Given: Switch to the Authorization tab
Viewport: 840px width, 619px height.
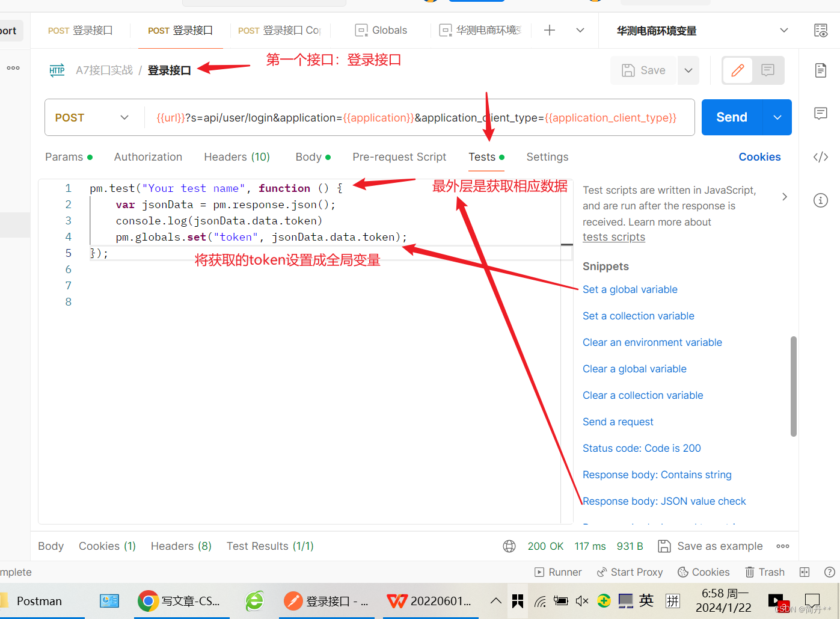Looking at the screenshot, I should point(148,157).
